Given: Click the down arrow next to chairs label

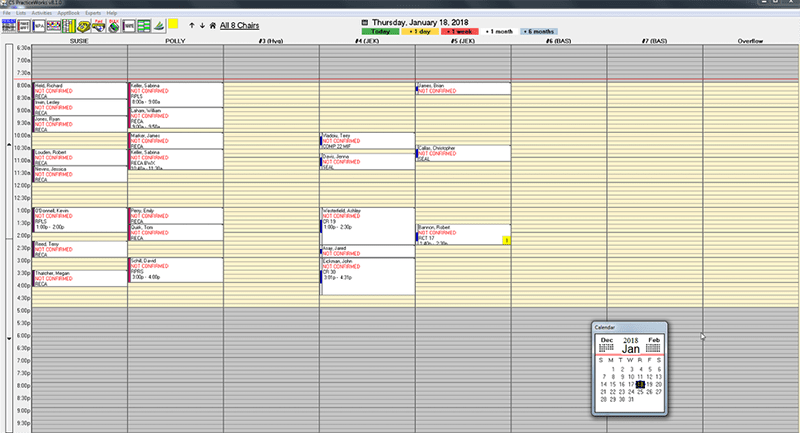Looking at the screenshot, I should [x=202, y=26].
